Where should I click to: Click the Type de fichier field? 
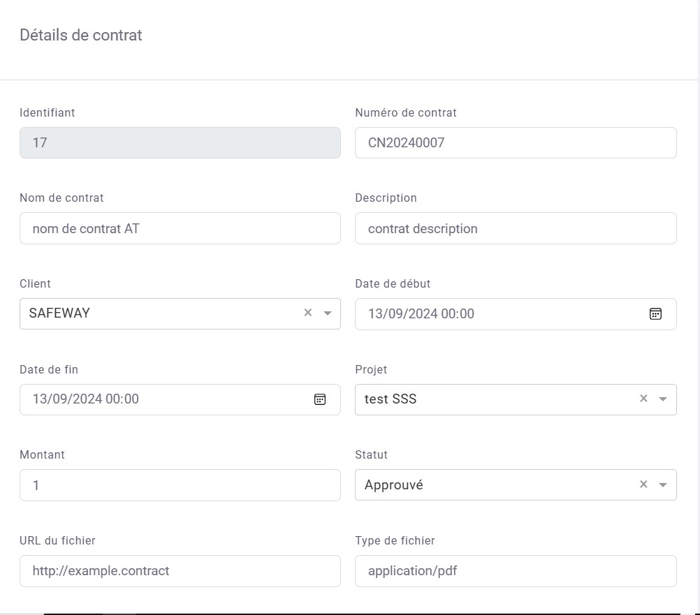(x=515, y=571)
